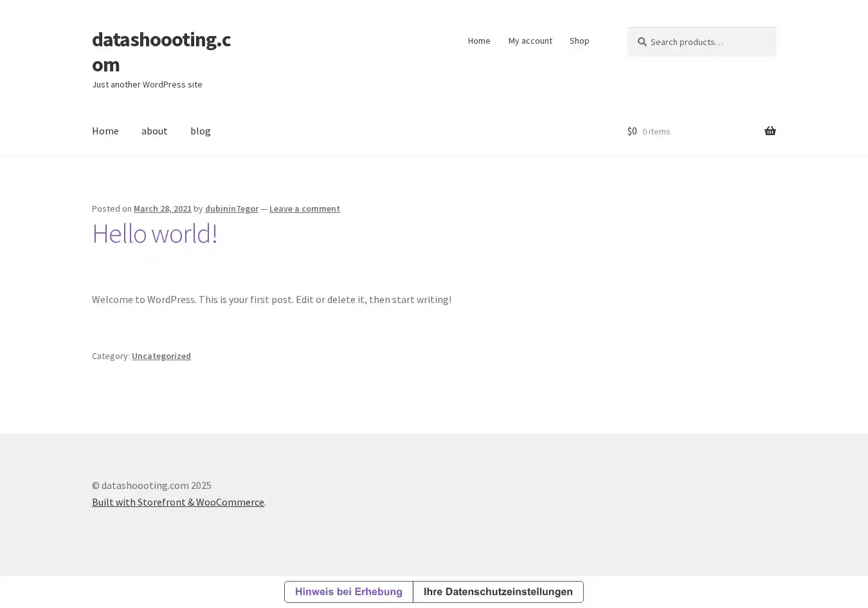868x608 pixels.
Task: Open the Hello world! post title
Action: (154, 234)
